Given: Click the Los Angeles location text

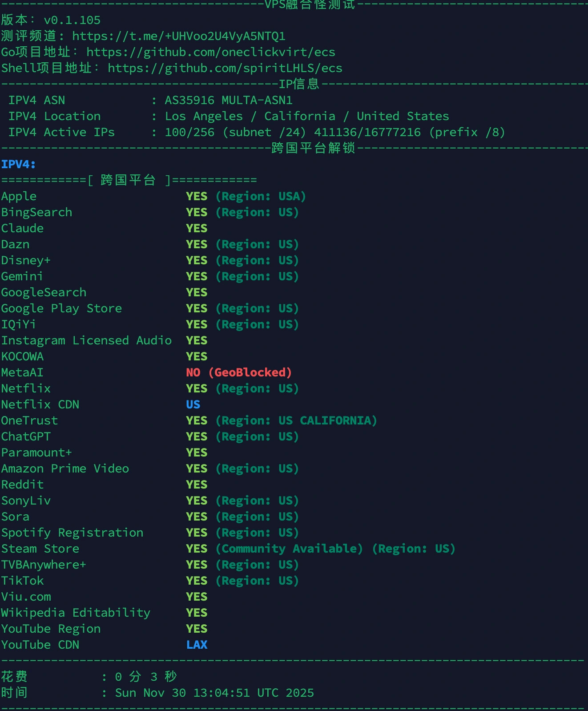Looking at the screenshot, I should click(x=204, y=116).
